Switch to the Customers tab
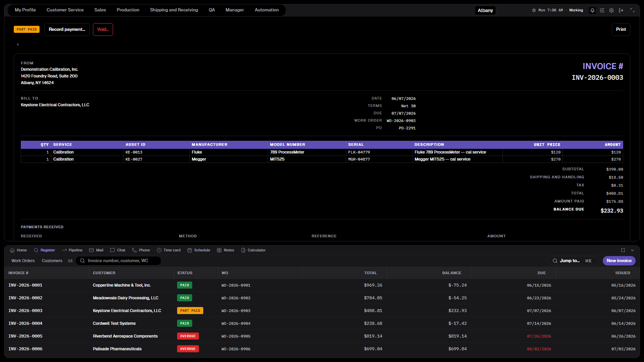Image resolution: width=644 pixels, height=362 pixels. tap(52, 261)
